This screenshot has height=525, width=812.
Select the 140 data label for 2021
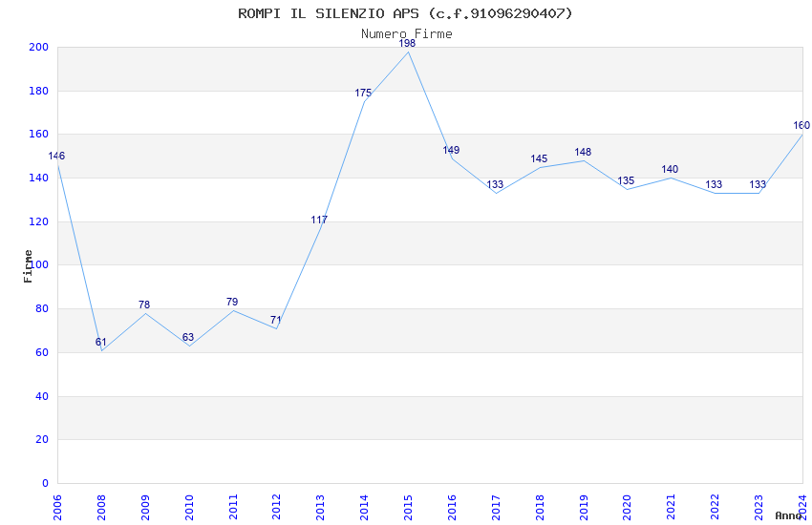point(670,169)
